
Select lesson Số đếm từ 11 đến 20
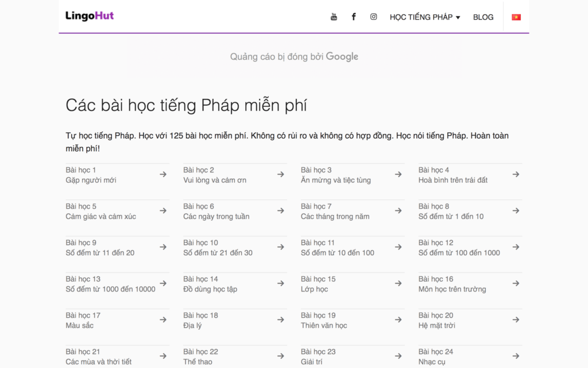pyautogui.click(x=100, y=253)
